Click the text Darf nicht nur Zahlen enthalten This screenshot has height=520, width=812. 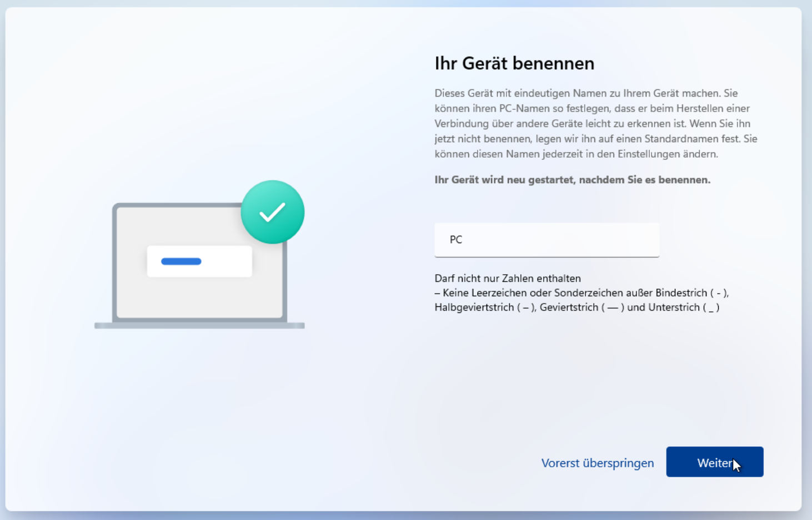(508, 279)
